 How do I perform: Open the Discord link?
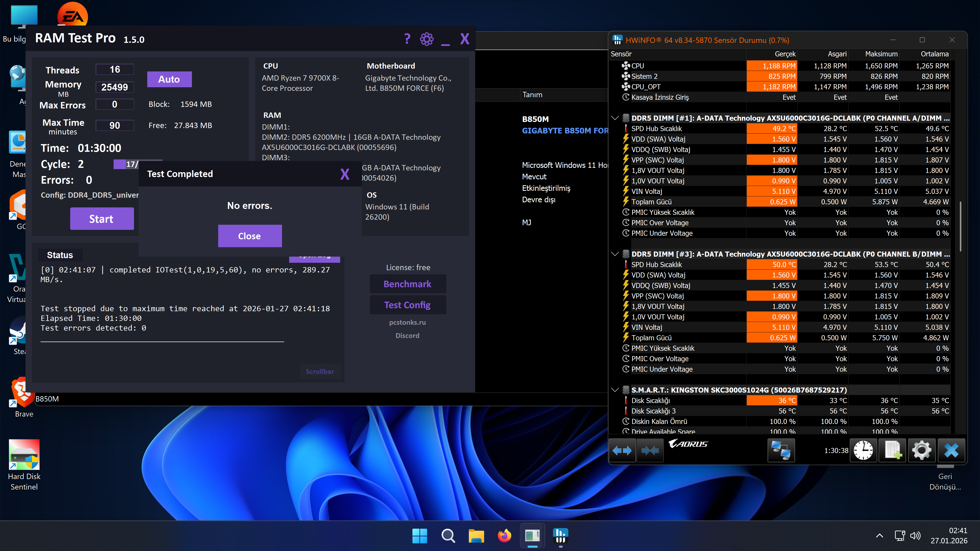[x=408, y=335]
